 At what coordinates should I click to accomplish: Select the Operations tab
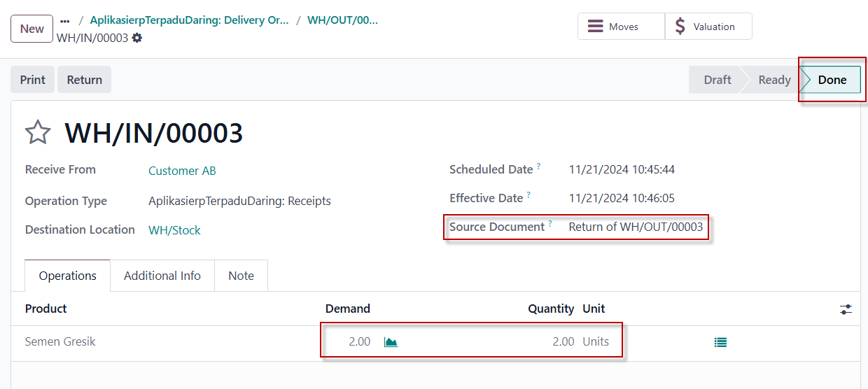(x=68, y=276)
